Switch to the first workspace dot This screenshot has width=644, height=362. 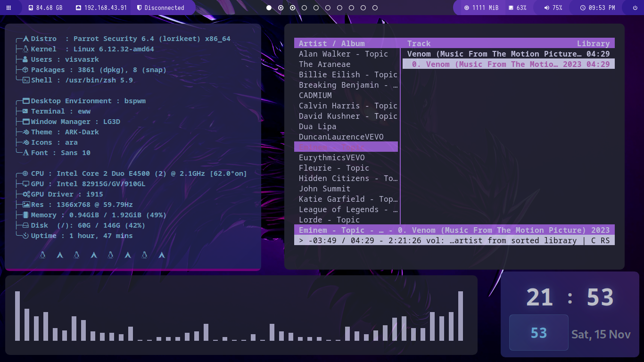pos(269,8)
